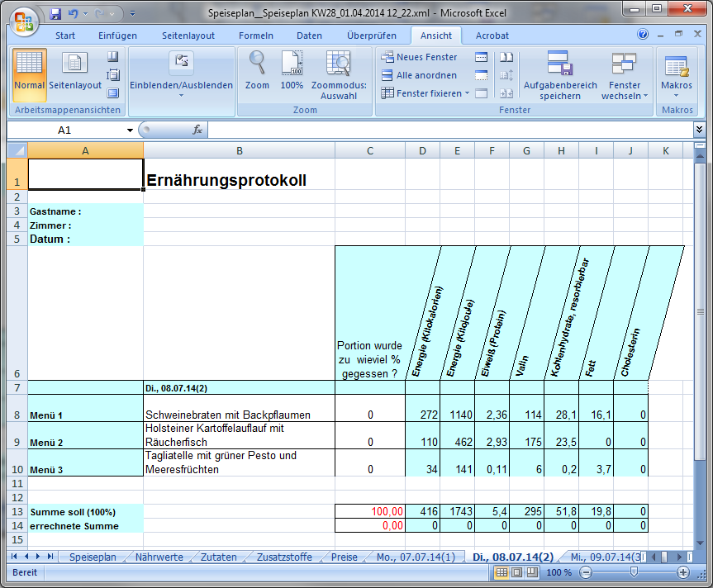The image size is (713, 588).
Task: Click the Alle anordnen button
Action: (x=419, y=75)
